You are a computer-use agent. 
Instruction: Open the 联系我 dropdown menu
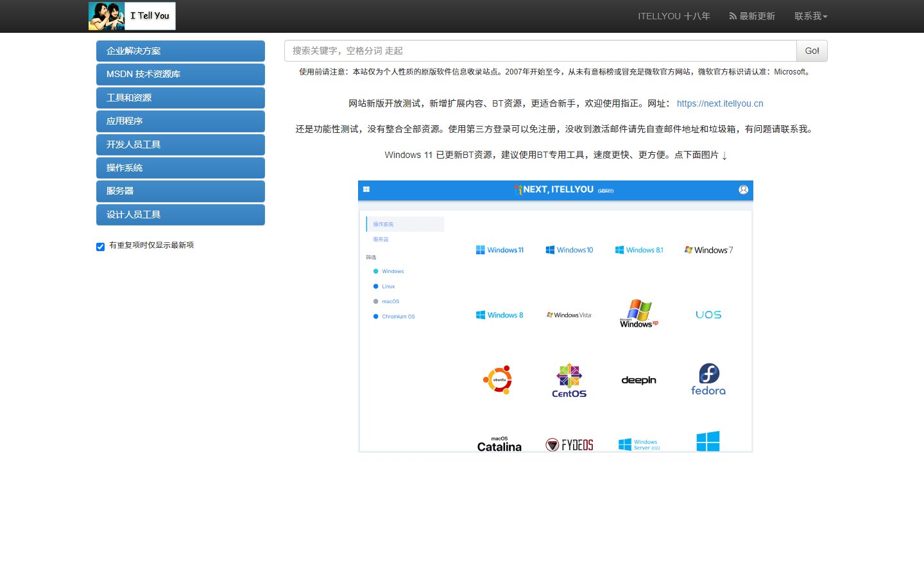[811, 16]
